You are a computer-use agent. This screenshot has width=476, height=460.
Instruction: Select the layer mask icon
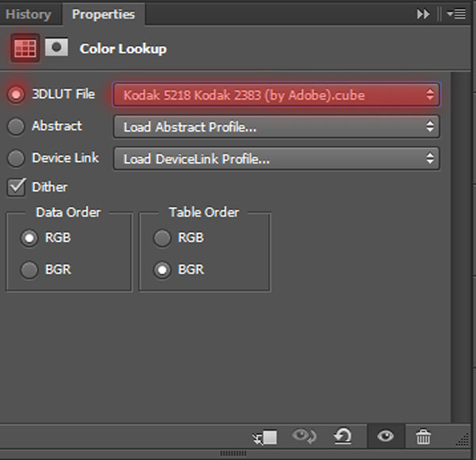[x=56, y=48]
